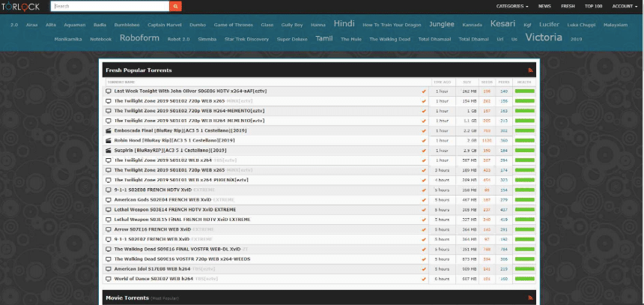Open American Gods S02E04 FRENCH torrent
Screen dimensions: 644x305
click(174, 200)
